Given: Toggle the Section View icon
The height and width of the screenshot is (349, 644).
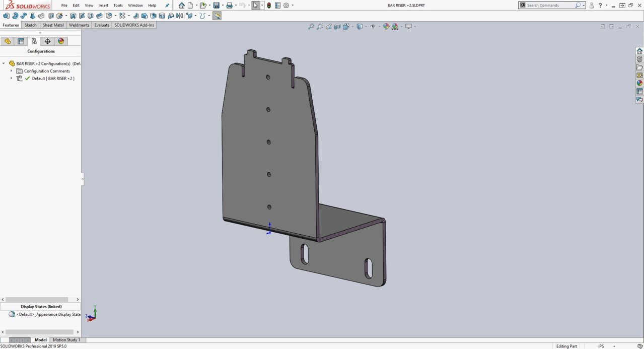Looking at the screenshot, I should pos(337,27).
